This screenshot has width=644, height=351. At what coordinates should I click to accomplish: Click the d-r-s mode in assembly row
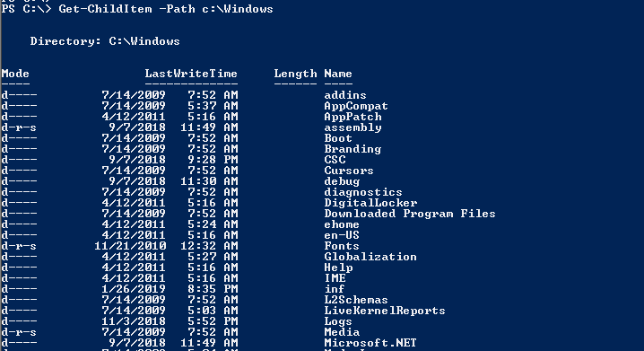(x=19, y=127)
